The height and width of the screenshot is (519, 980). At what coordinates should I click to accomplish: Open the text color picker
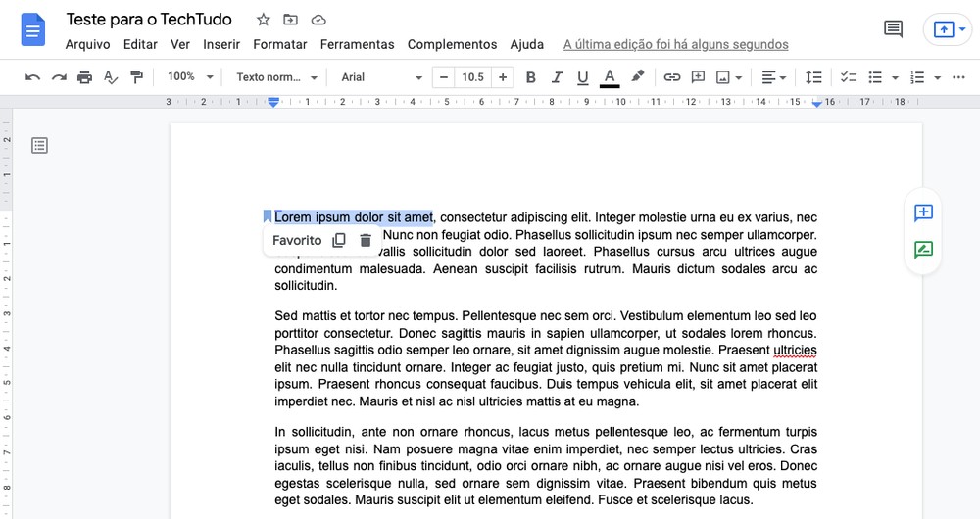point(610,77)
